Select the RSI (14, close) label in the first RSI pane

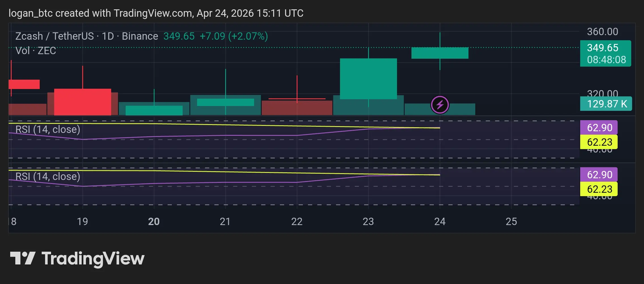(48, 129)
